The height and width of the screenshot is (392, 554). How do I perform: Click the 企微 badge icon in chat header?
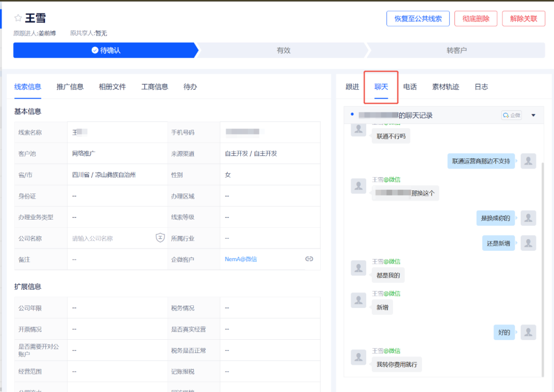(x=511, y=115)
